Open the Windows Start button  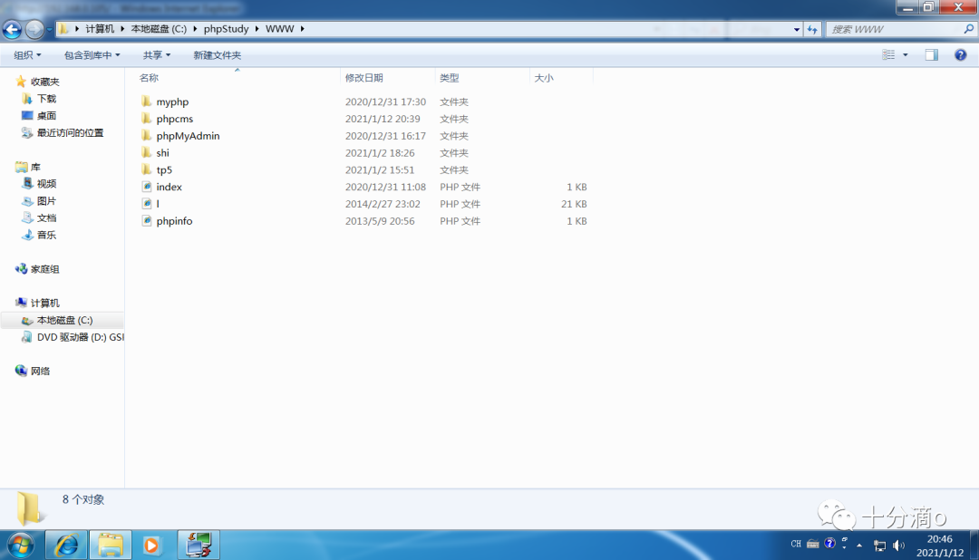click(x=21, y=546)
